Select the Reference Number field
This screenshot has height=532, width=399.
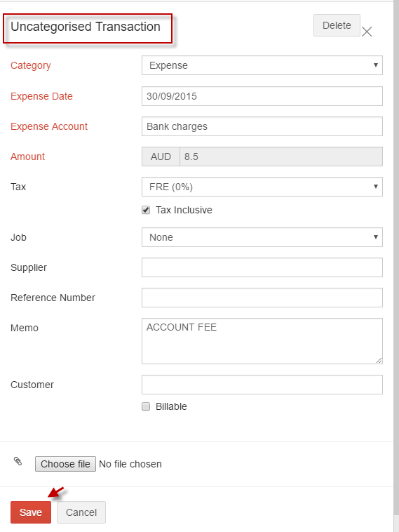click(262, 298)
